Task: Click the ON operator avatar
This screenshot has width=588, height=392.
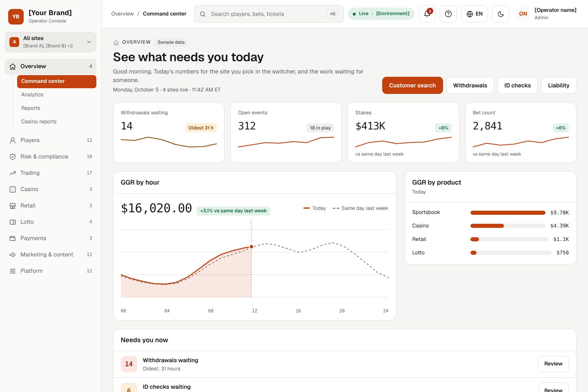Action: pos(523,14)
